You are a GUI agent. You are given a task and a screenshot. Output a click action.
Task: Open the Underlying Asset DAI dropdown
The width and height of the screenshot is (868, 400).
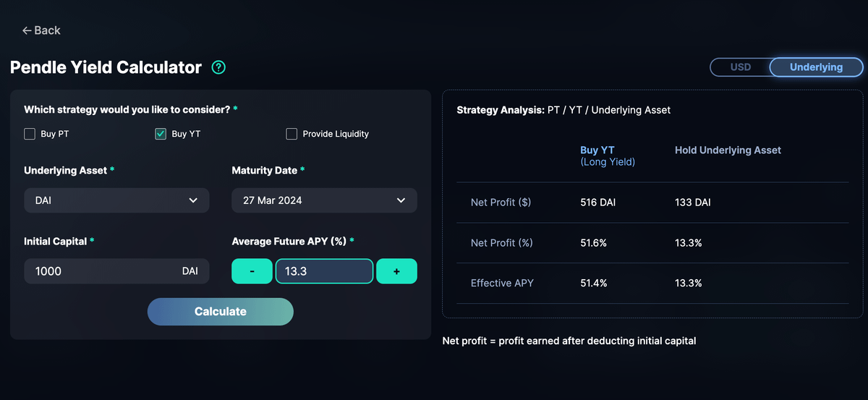pos(116,200)
